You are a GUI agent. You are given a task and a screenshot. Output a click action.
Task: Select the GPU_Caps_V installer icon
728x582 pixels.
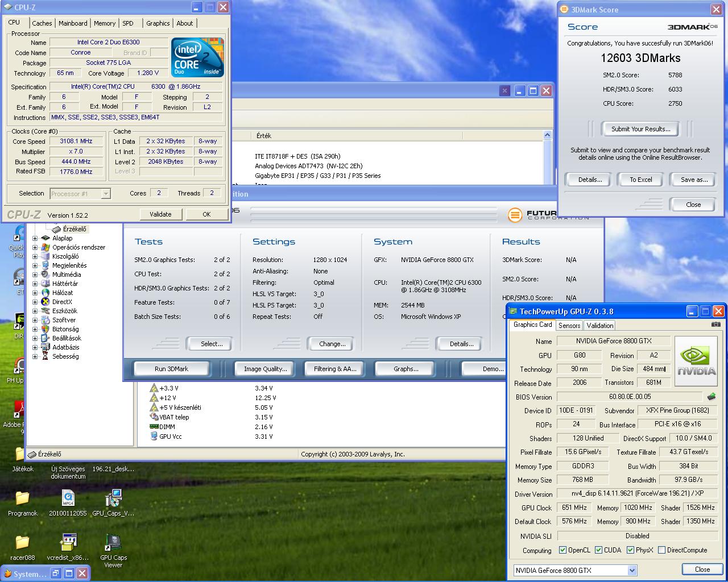point(113,498)
